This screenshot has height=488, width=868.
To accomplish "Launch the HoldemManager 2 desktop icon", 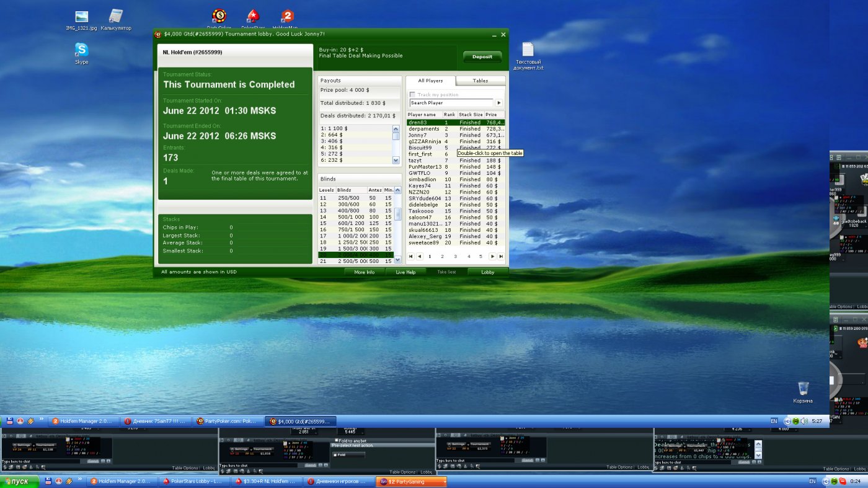I will point(286,17).
